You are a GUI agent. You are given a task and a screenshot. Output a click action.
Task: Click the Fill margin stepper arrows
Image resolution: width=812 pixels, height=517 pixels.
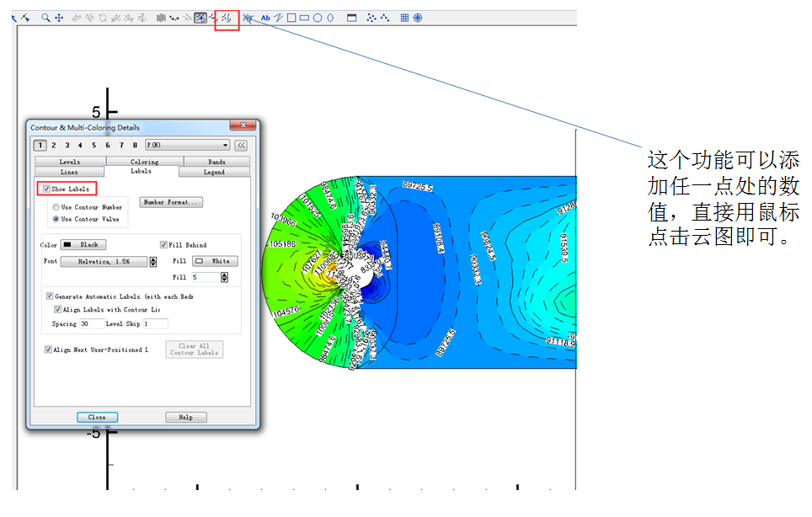point(224,277)
